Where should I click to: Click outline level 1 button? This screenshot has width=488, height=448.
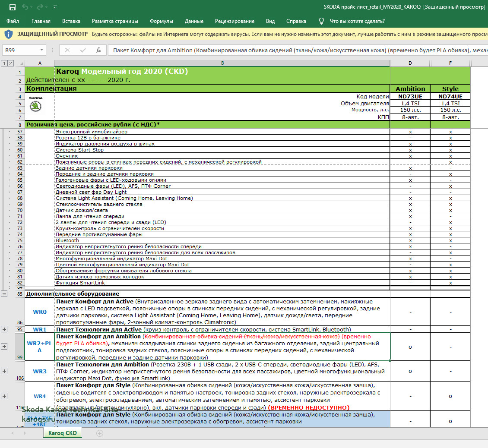[4, 63]
